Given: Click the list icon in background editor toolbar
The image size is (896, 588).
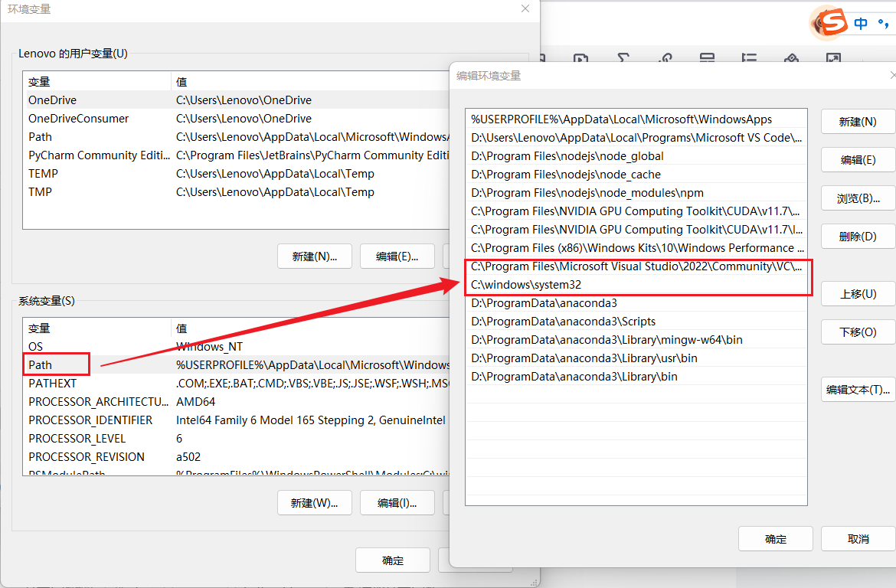Looking at the screenshot, I should (749, 57).
